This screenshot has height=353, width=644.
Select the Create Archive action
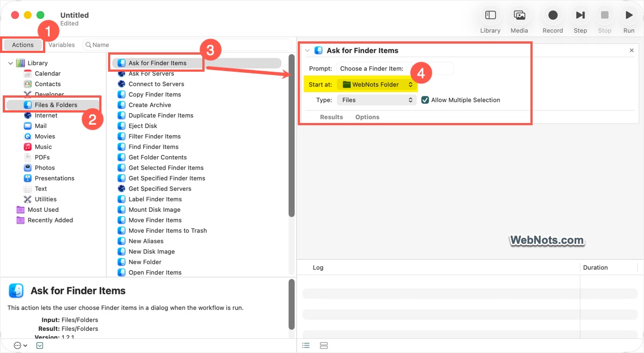[149, 105]
